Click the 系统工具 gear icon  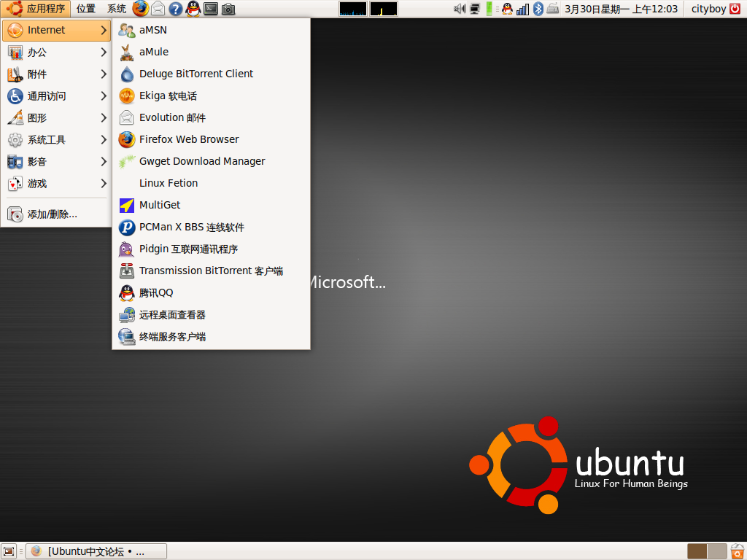point(15,139)
